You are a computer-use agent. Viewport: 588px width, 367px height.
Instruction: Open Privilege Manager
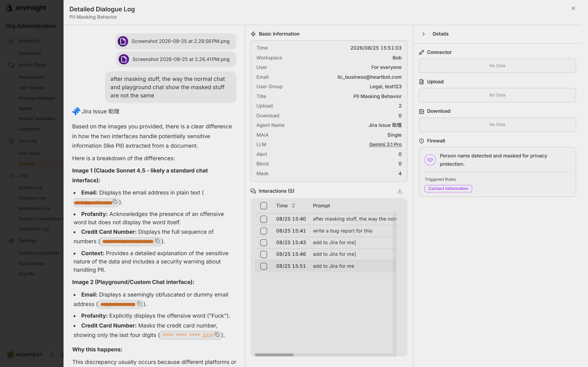point(37,98)
